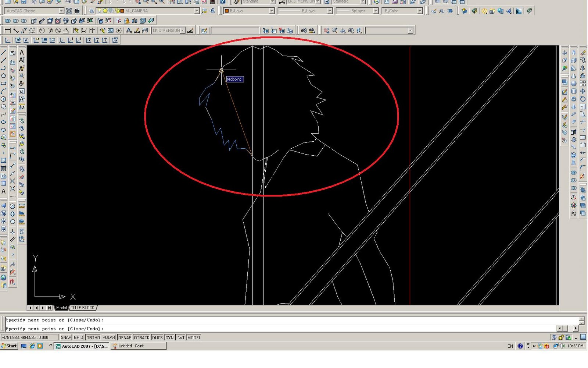Toggle ORTHO mode in status bar
Image resolution: width=588 pixels, height=368 pixels.
coord(93,337)
